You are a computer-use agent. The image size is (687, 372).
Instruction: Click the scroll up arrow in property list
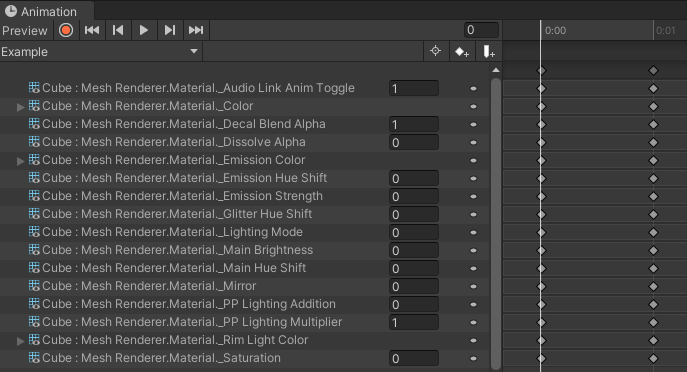tap(496, 70)
